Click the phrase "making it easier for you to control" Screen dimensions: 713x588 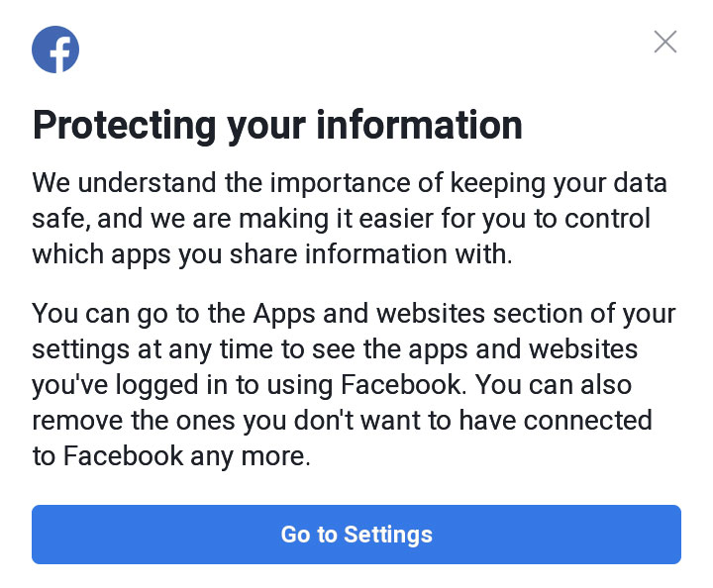[x=445, y=219]
